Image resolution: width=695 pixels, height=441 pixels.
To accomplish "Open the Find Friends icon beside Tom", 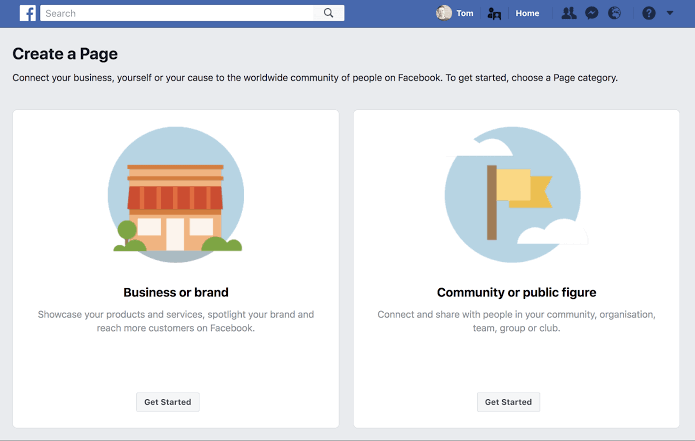I will (x=494, y=13).
